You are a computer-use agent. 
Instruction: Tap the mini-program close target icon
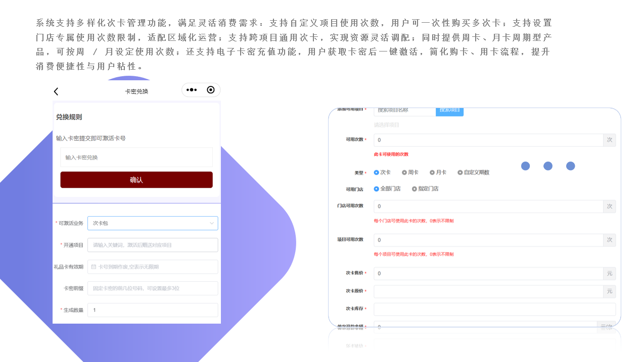pos(211,90)
